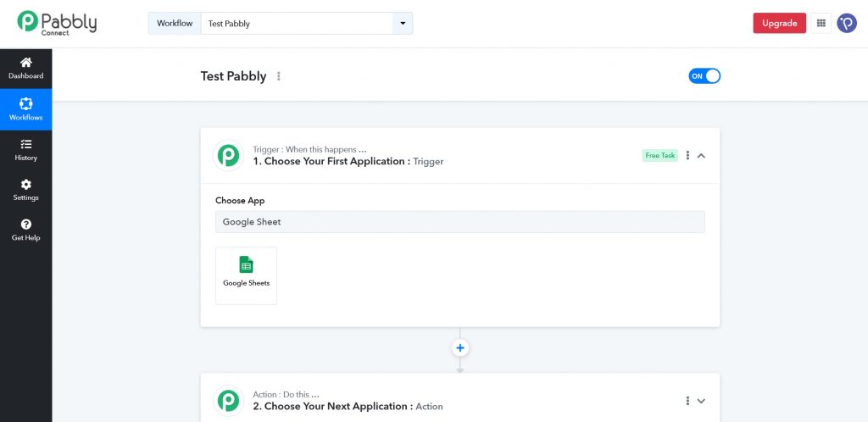The height and width of the screenshot is (422, 868).
Task: Open three-dot menu beside Test Pabbly title
Action: [x=279, y=76]
